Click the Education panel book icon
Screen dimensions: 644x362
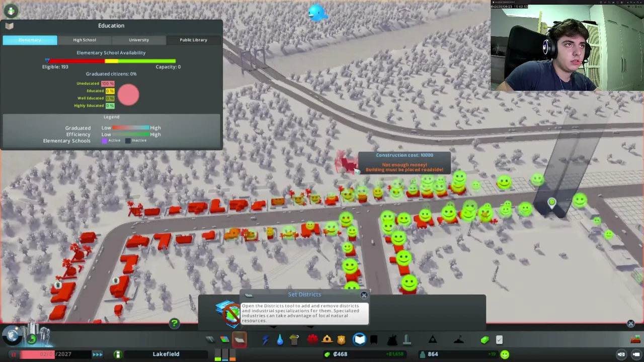pyautogui.click(x=9, y=26)
